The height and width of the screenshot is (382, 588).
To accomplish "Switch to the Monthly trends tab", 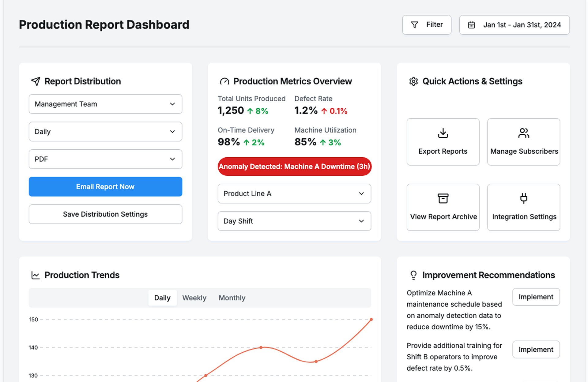I will coord(232,298).
